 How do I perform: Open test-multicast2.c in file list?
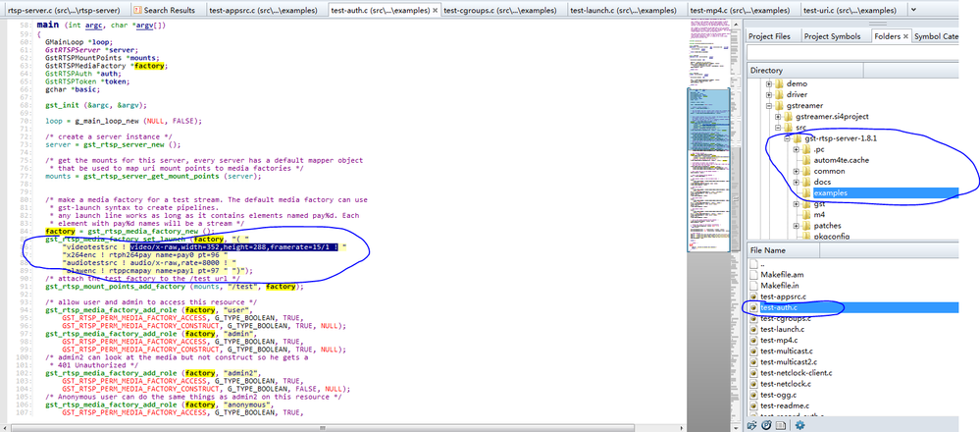click(789, 362)
